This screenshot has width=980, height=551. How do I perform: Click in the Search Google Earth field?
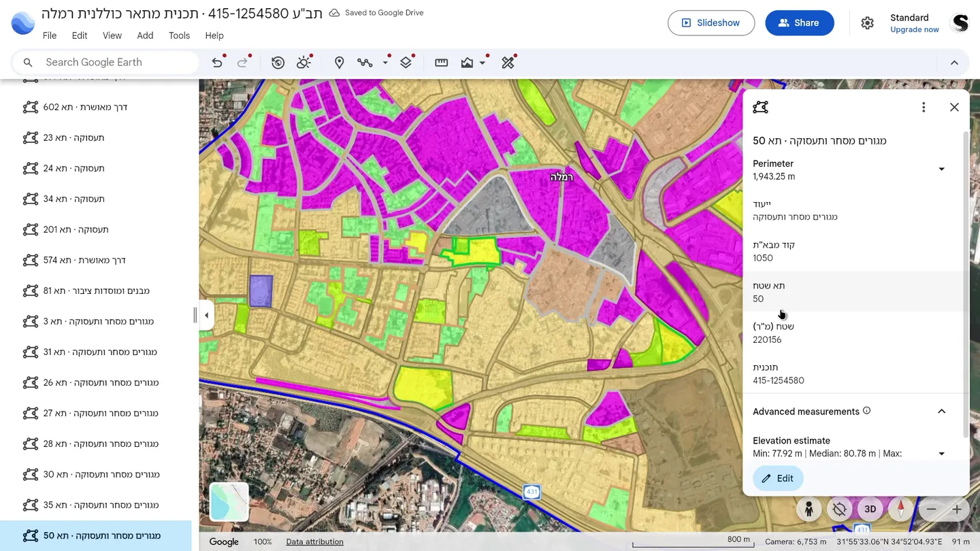(105, 63)
